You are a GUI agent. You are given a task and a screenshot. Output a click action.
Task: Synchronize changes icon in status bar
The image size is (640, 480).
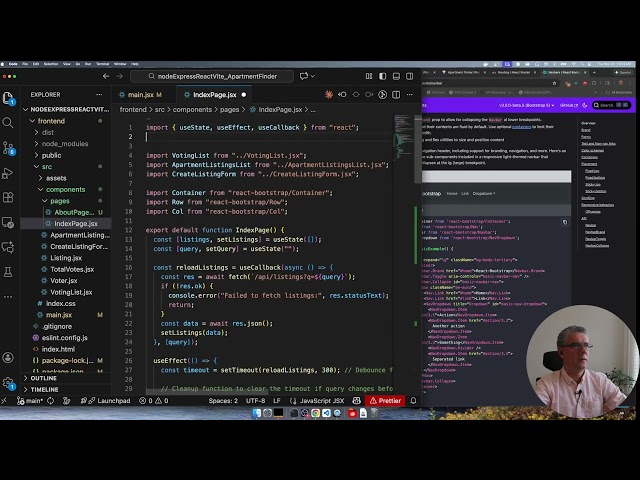tap(51, 401)
